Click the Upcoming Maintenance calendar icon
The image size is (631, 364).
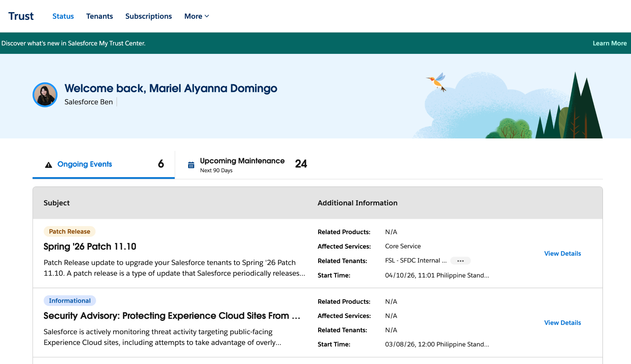pos(191,165)
